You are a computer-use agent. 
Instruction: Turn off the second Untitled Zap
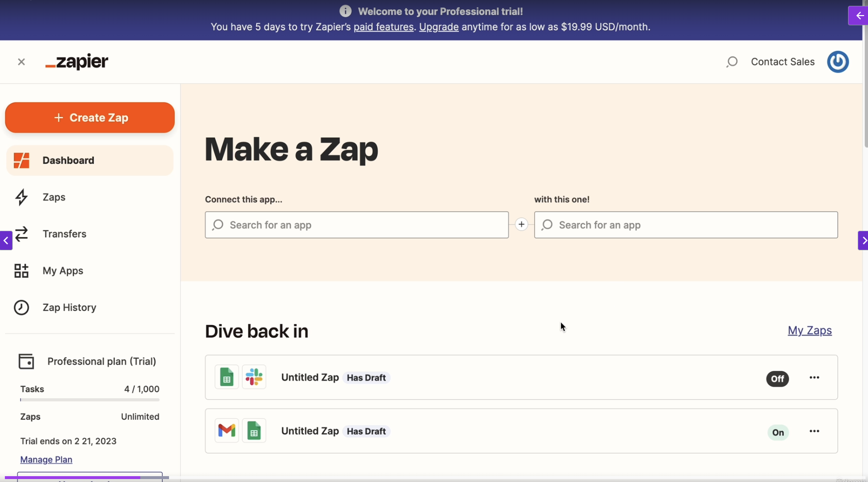coord(778,432)
